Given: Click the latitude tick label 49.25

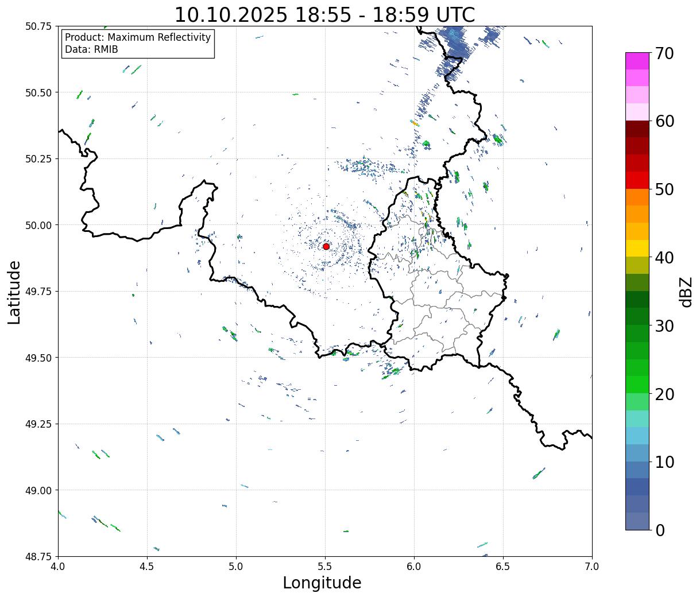Looking at the screenshot, I should coord(38,424).
